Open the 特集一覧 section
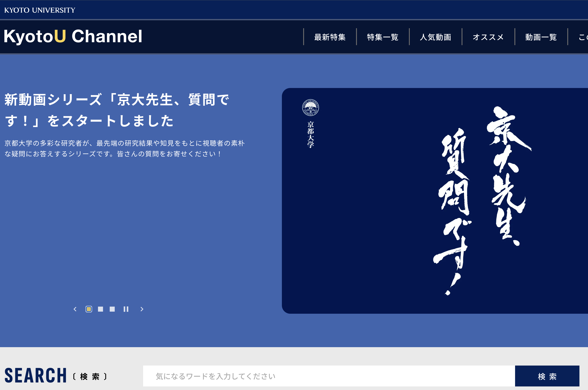The height and width of the screenshot is (390, 588). [382, 37]
